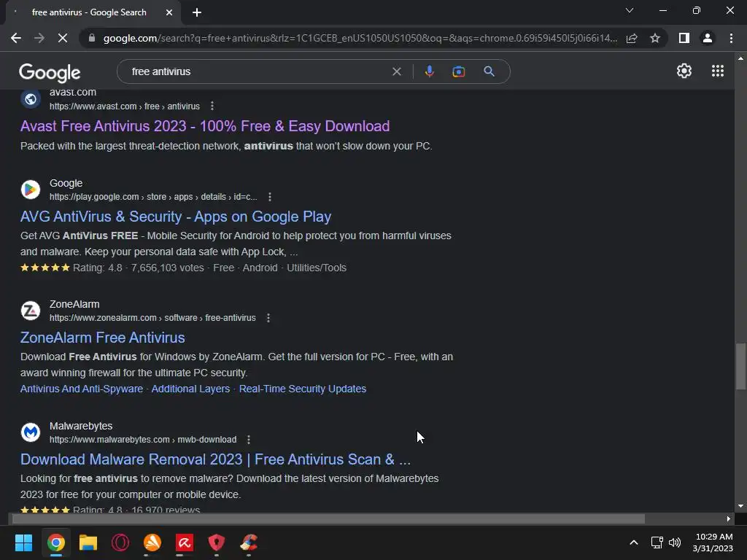This screenshot has height=560, width=747.
Task: Click the ZoneAlarm favicon
Action: pyautogui.click(x=31, y=311)
